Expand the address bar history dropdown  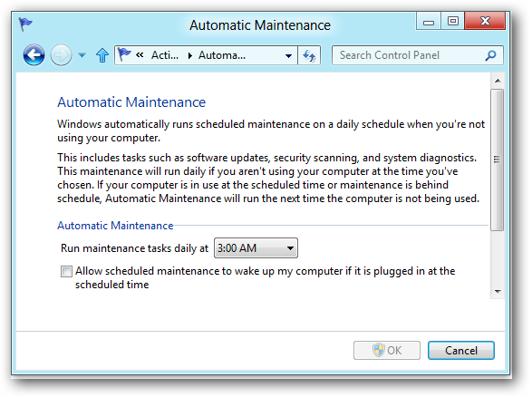click(288, 55)
